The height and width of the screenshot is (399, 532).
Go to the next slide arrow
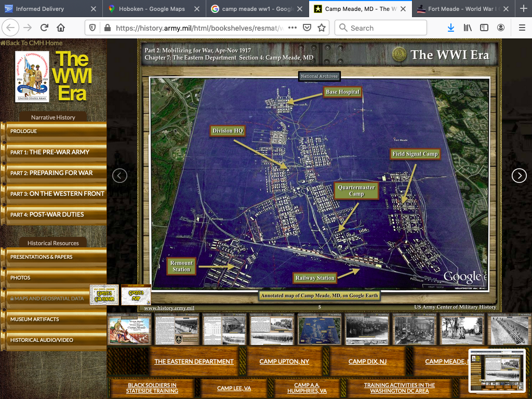click(519, 176)
